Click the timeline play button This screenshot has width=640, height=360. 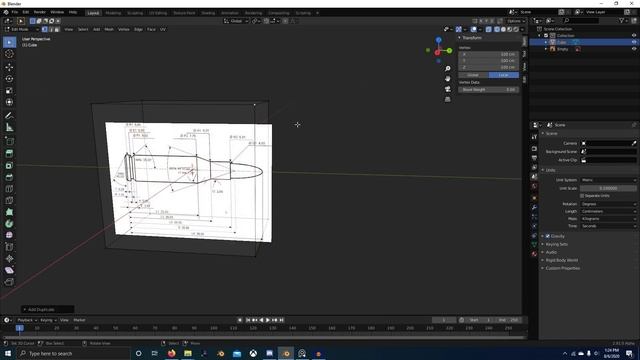point(268,320)
